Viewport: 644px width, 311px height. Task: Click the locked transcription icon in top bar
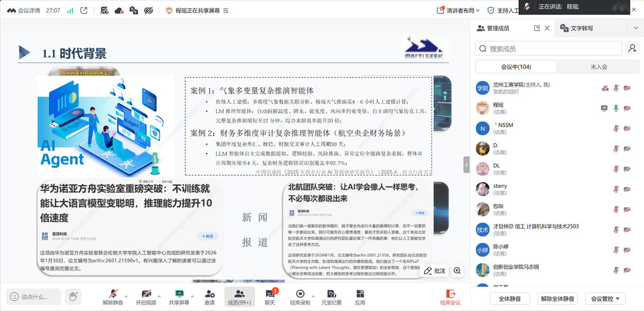(x=134, y=11)
